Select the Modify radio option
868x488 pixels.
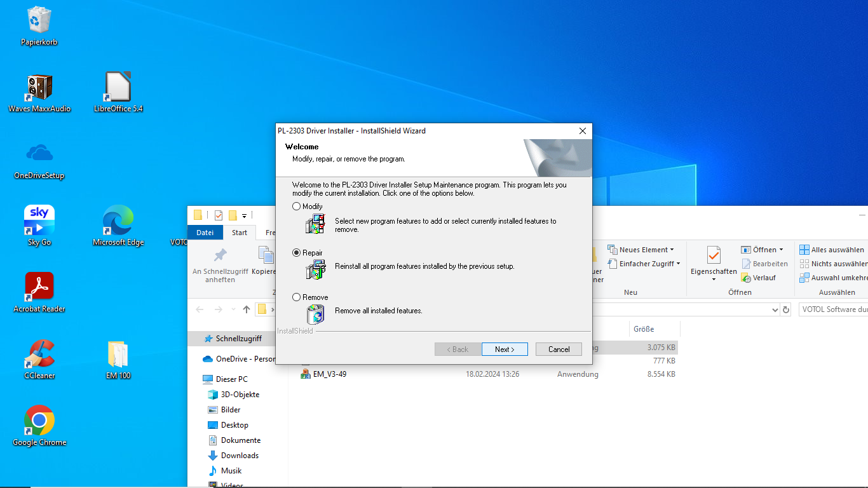[x=297, y=207]
